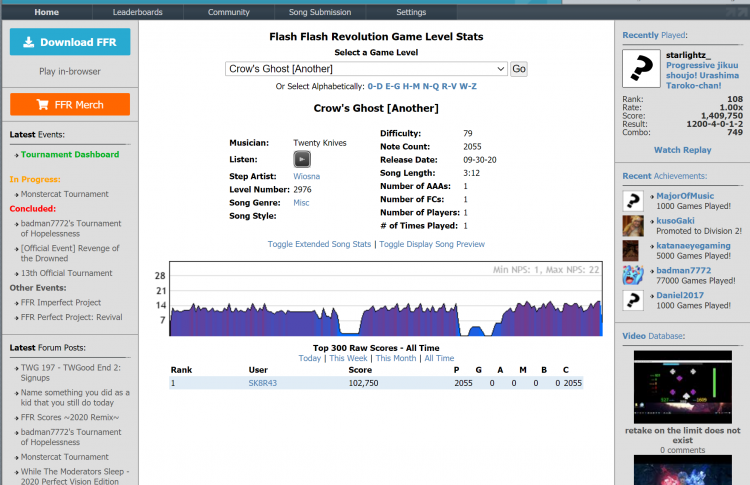
Task: Click Watch Replay link
Action: 682,150
